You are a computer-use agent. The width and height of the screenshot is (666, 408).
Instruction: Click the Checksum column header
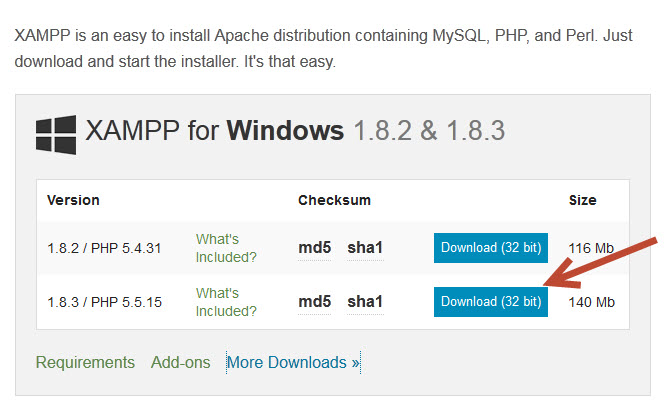pos(334,200)
